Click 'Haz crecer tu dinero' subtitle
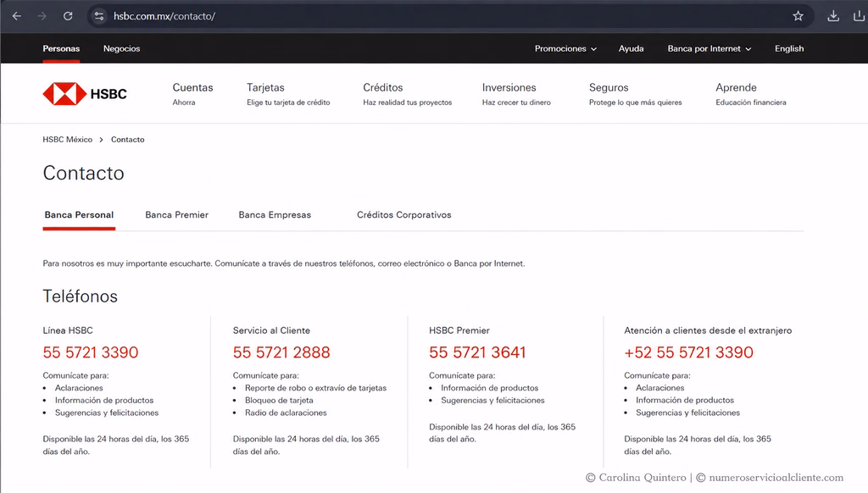The height and width of the screenshot is (493, 868). 516,102
